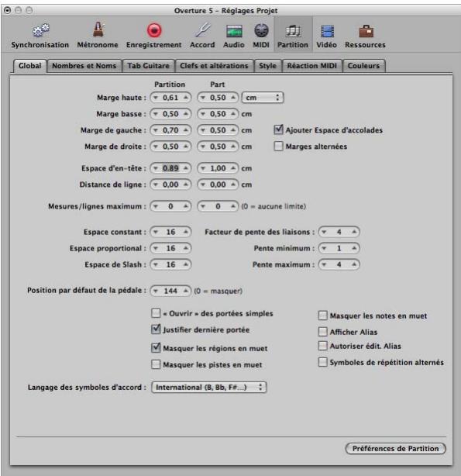Viewport: 461px width, 476px height.
Task: Increase Marge haute Part value
Action: (233, 98)
